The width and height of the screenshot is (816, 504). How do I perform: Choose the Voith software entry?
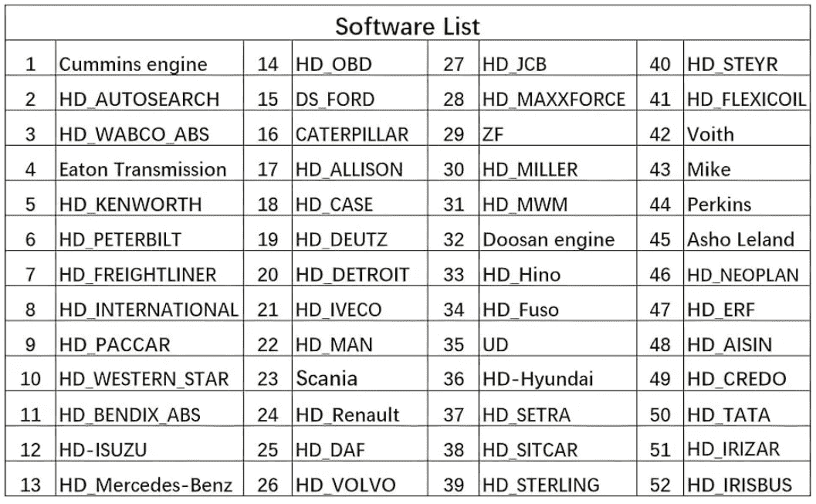711,135
